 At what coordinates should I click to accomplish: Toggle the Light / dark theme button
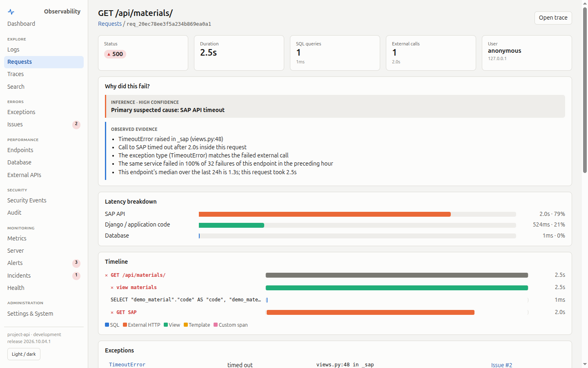tap(24, 354)
